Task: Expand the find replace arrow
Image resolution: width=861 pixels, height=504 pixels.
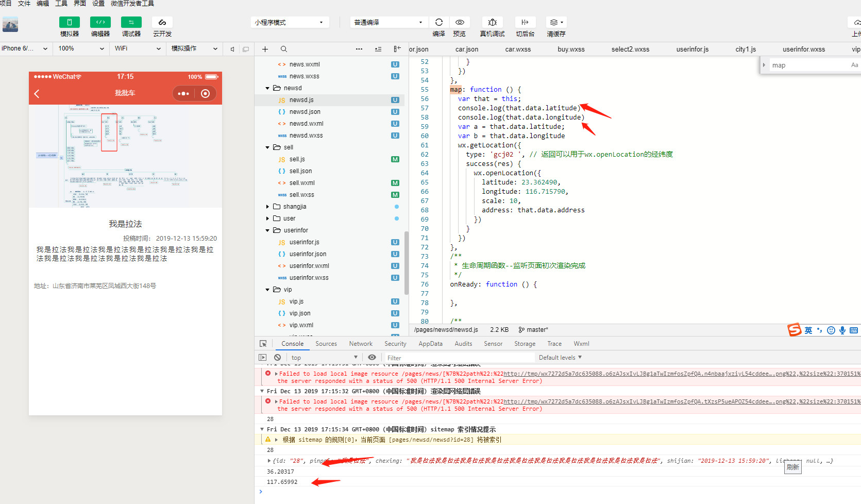Action: tap(764, 65)
